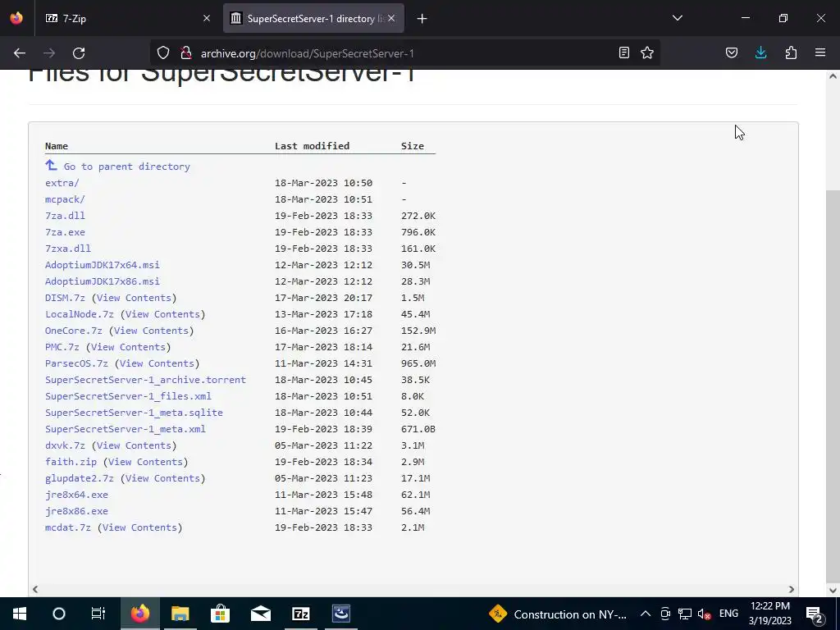
Task: View Contents of glupdate2.7z
Action: [162, 478]
